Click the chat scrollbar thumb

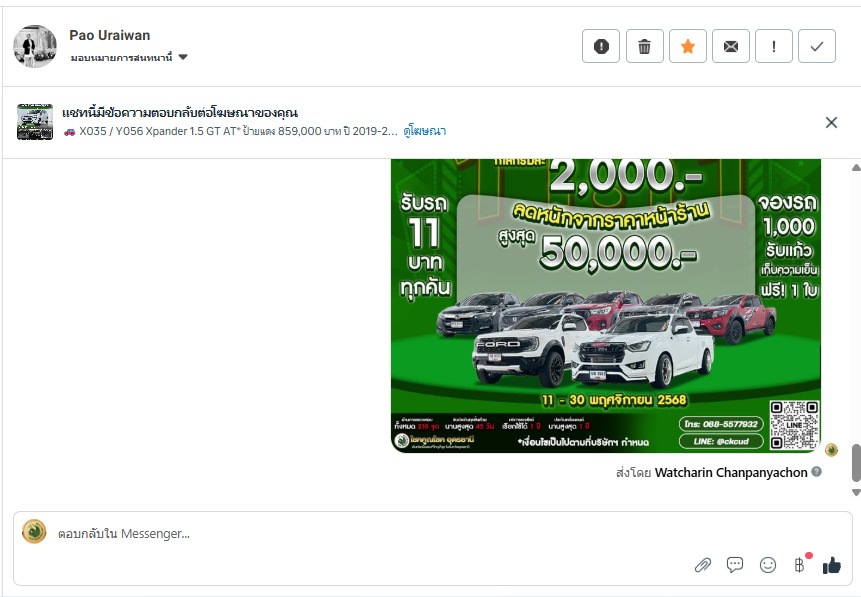(856, 463)
